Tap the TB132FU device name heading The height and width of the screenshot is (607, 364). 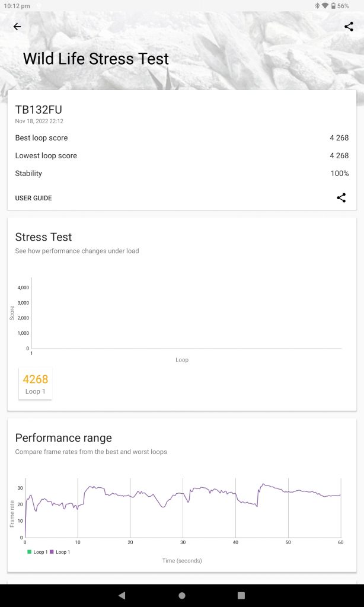39,110
